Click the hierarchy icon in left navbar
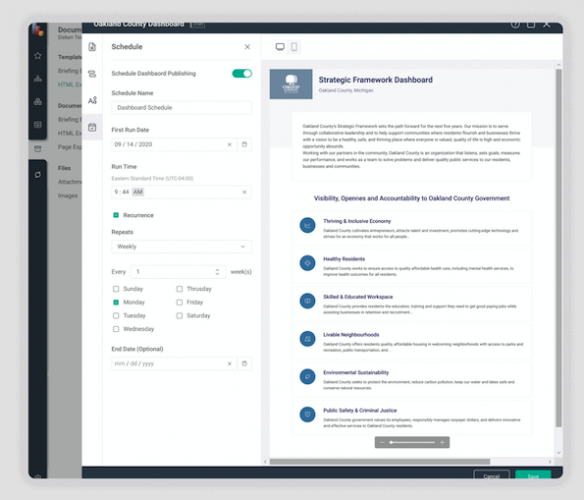 coord(38,102)
